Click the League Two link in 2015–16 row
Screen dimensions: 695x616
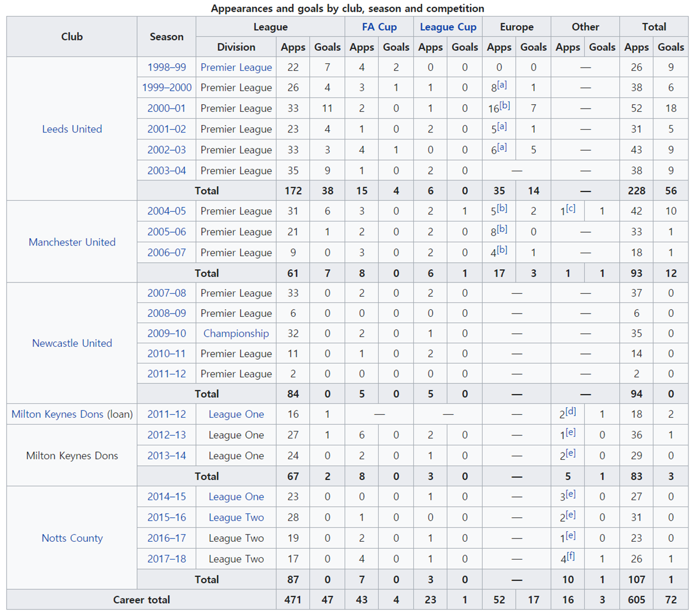click(x=236, y=517)
